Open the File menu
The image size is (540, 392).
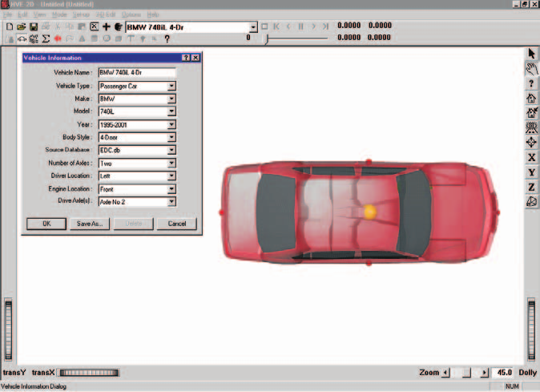pyautogui.click(x=7, y=14)
